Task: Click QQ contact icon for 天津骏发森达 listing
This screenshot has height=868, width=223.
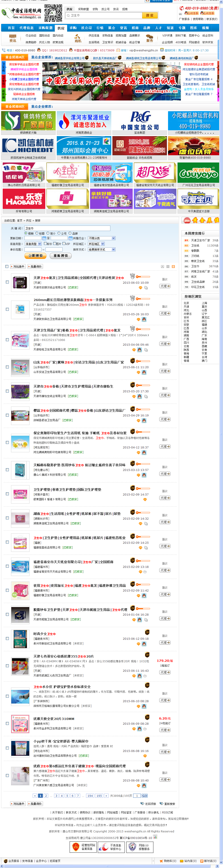Action: coord(144,319)
